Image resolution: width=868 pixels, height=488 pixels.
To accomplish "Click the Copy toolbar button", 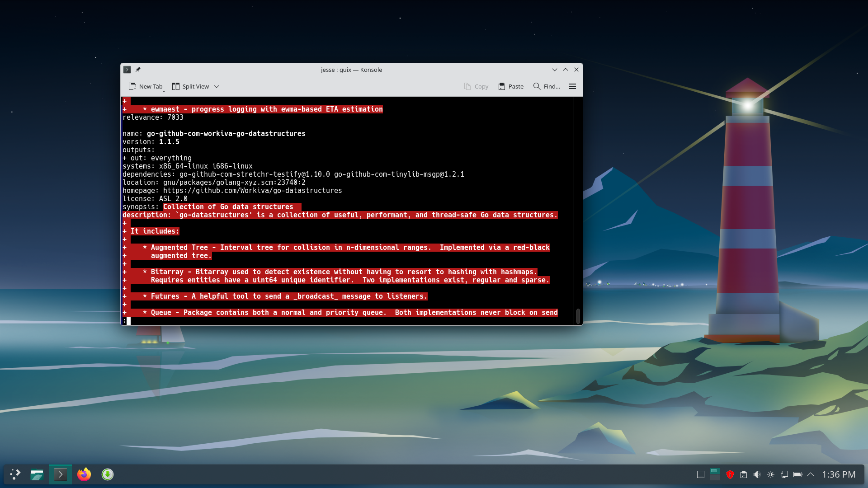I will click(x=476, y=86).
